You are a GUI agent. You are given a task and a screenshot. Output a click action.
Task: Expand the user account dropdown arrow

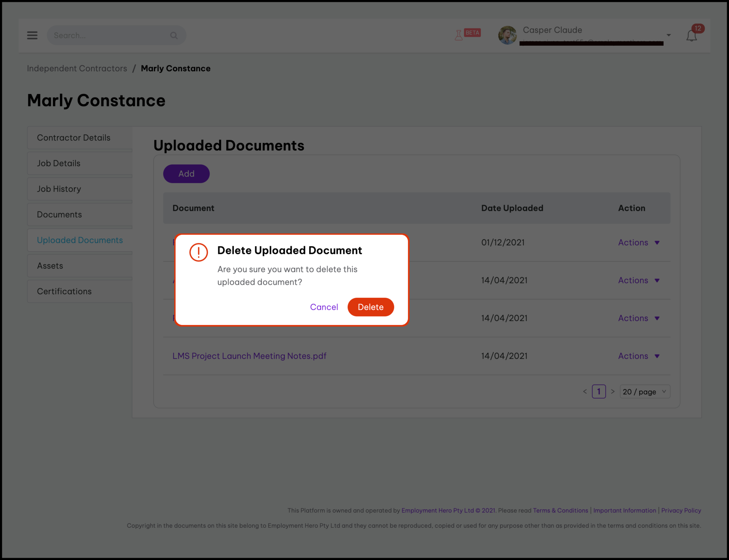tap(668, 35)
